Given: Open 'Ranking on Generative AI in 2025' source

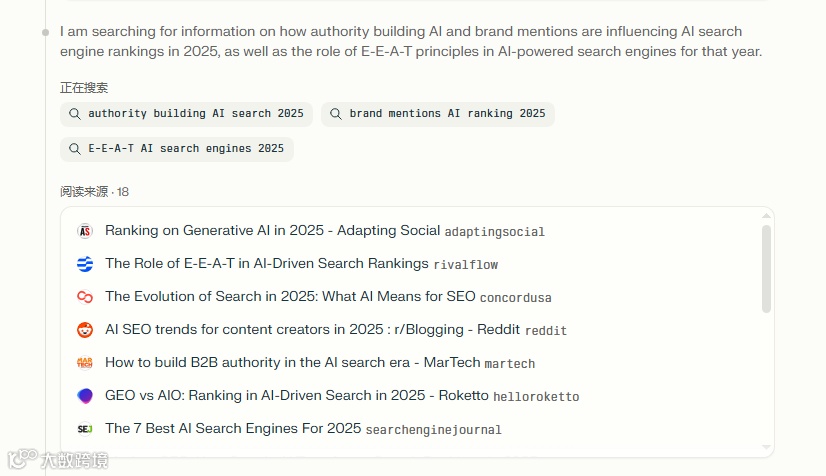Looking at the screenshot, I should (x=272, y=231).
